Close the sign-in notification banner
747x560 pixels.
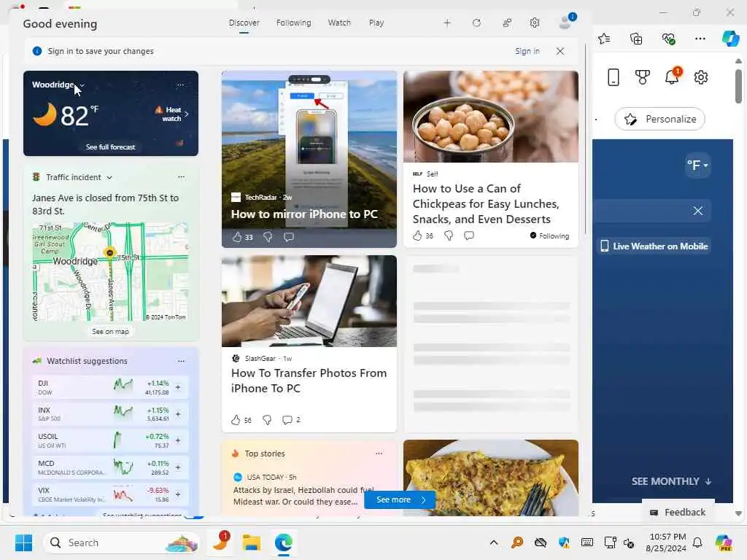click(560, 51)
